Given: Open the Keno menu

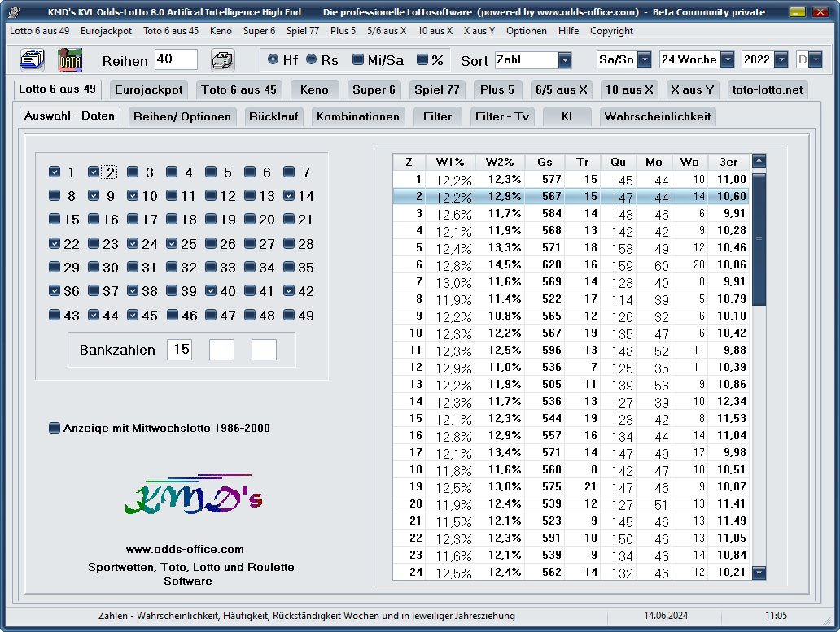Looking at the screenshot, I should (x=221, y=31).
